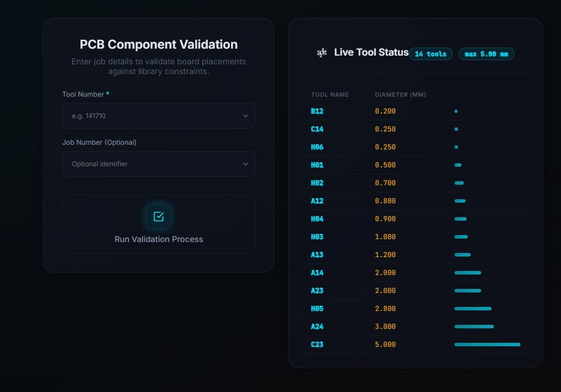Click the Job Number dropdown chevron

click(x=245, y=164)
